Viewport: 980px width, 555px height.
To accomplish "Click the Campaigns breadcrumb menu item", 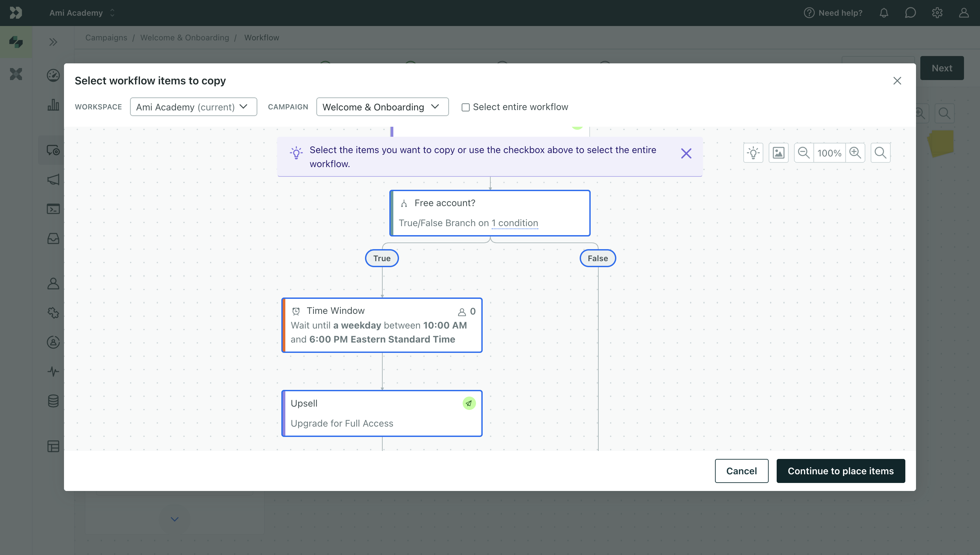I will tap(106, 38).
